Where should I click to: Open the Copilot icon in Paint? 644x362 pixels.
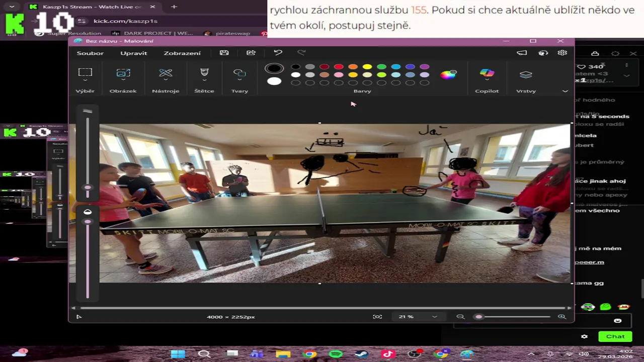click(487, 73)
